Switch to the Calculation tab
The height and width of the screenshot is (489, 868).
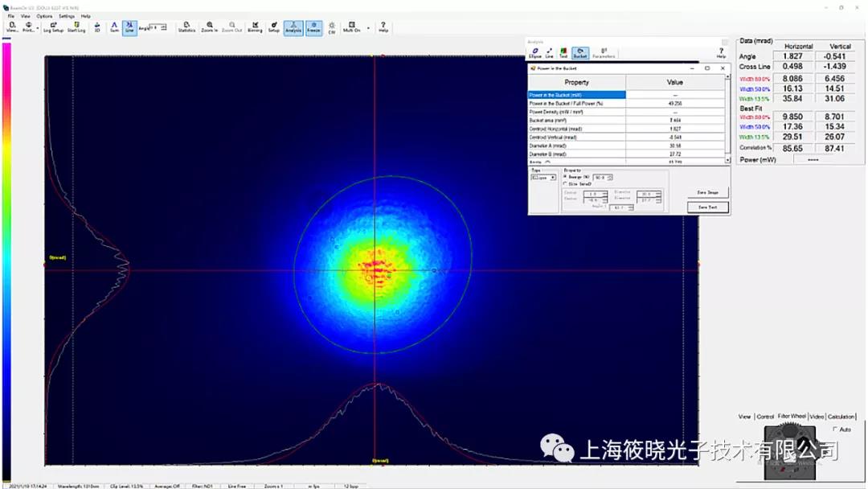pos(841,417)
